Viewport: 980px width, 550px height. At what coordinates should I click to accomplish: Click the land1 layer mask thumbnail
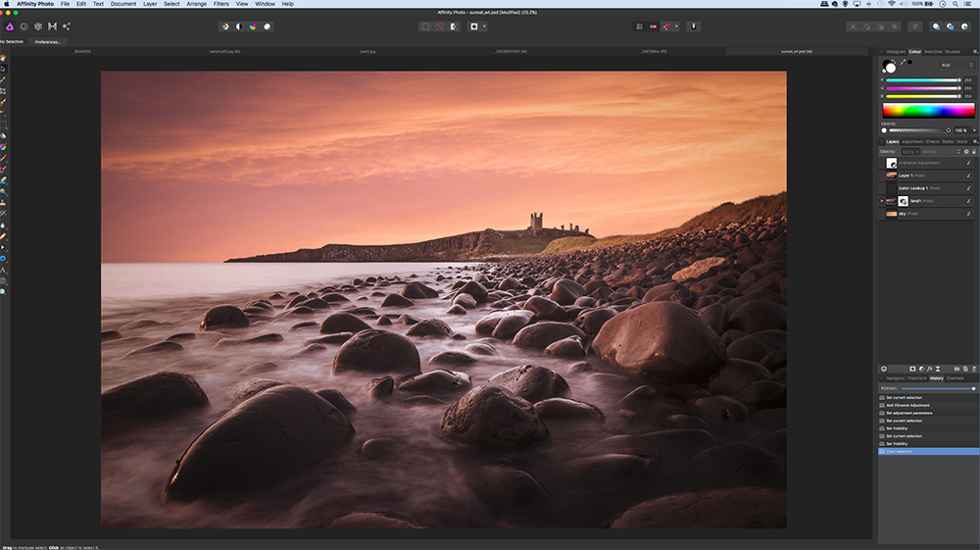pyautogui.click(x=904, y=201)
